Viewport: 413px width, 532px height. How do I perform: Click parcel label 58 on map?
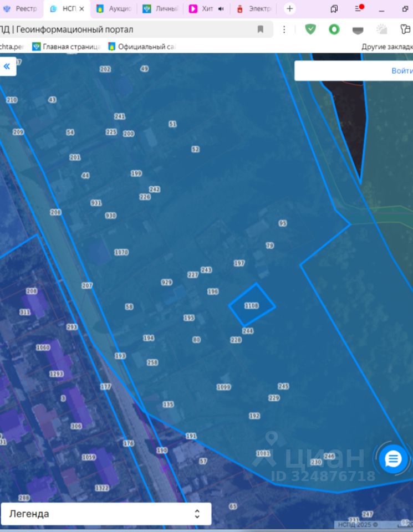click(x=129, y=306)
